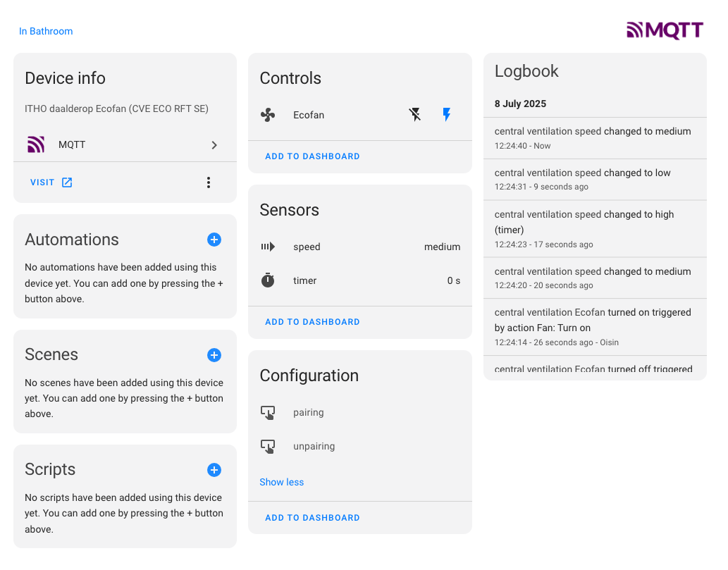Screen dimensions: 728x570
Task: Click the timer sensor stopwatch icon
Action: [x=268, y=280]
